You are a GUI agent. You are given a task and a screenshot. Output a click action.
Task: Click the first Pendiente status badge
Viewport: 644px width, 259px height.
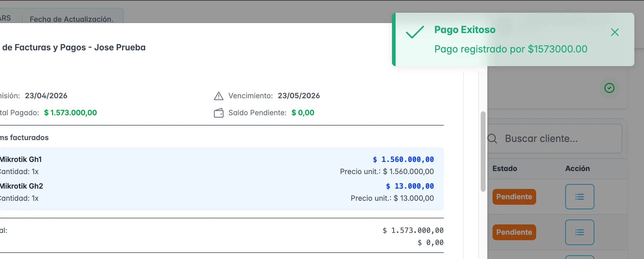pos(514,197)
